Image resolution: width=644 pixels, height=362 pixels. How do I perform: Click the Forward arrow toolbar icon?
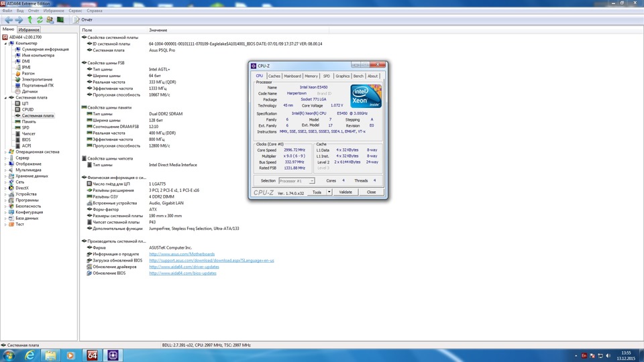pyautogui.click(x=18, y=20)
